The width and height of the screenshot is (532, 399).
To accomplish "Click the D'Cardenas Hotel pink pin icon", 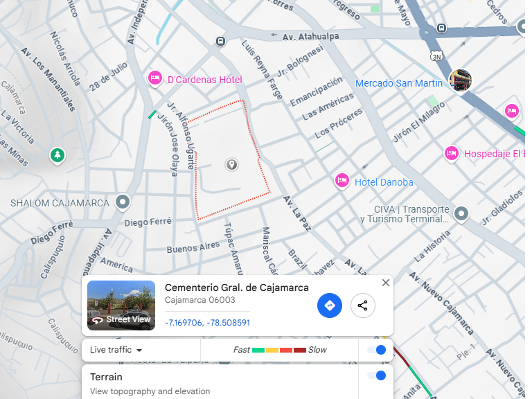I will [156, 78].
